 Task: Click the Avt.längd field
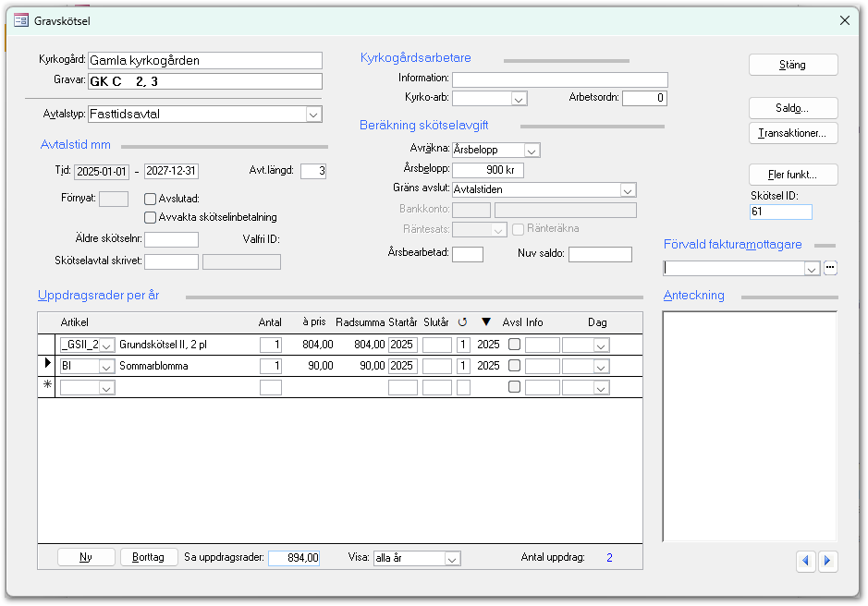pos(313,171)
